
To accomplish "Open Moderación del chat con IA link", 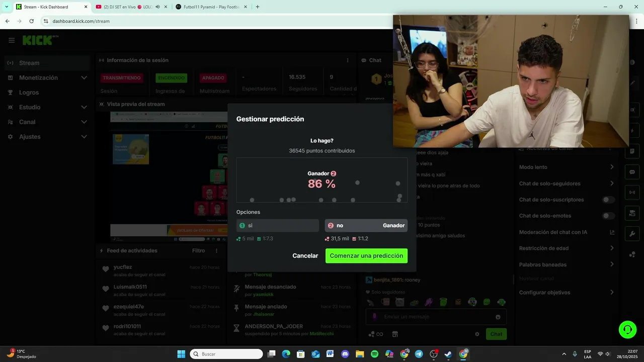I will [x=567, y=232].
